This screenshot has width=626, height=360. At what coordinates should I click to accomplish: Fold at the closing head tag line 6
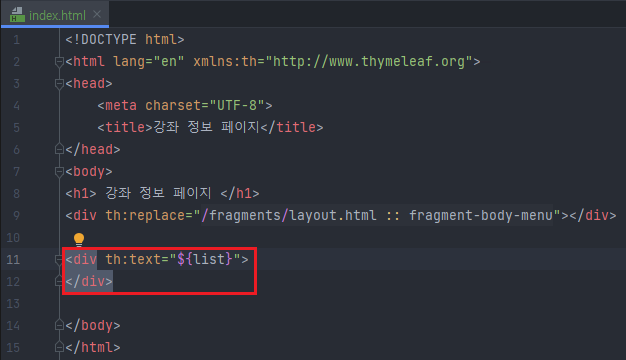[59, 149]
